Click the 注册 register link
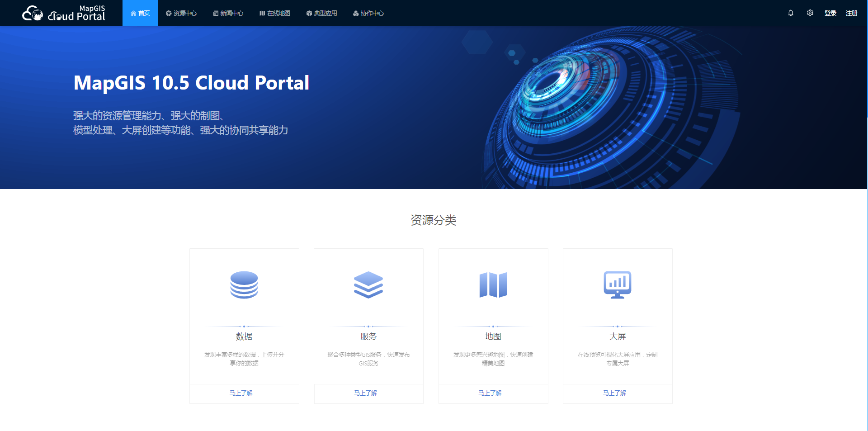The width and height of the screenshot is (868, 431). point(852,13)
